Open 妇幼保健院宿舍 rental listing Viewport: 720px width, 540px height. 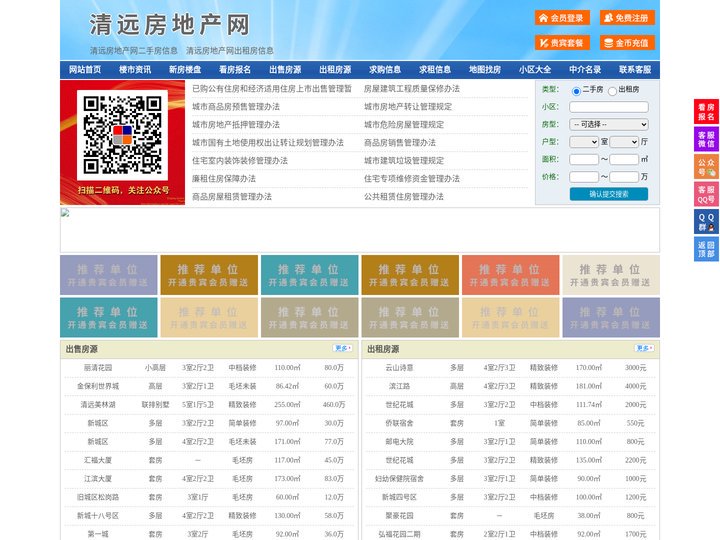pos(399,478)
